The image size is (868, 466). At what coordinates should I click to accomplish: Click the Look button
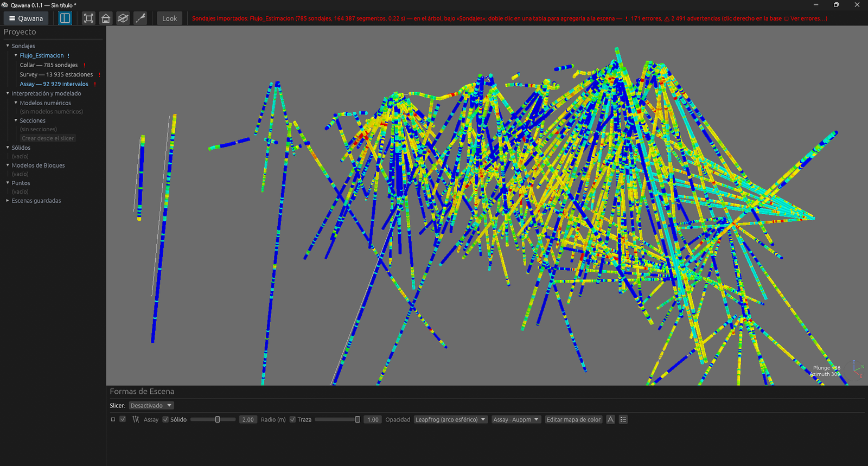click(169, 18)
